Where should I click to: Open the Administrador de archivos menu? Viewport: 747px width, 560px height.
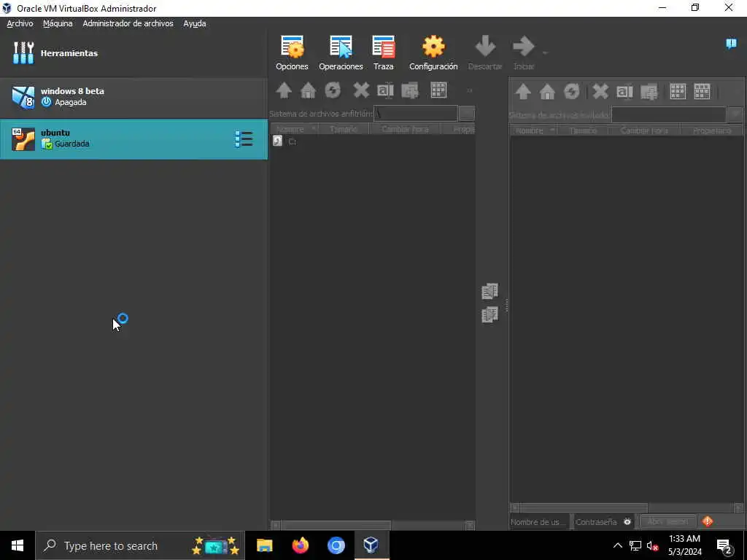(128, 23)
